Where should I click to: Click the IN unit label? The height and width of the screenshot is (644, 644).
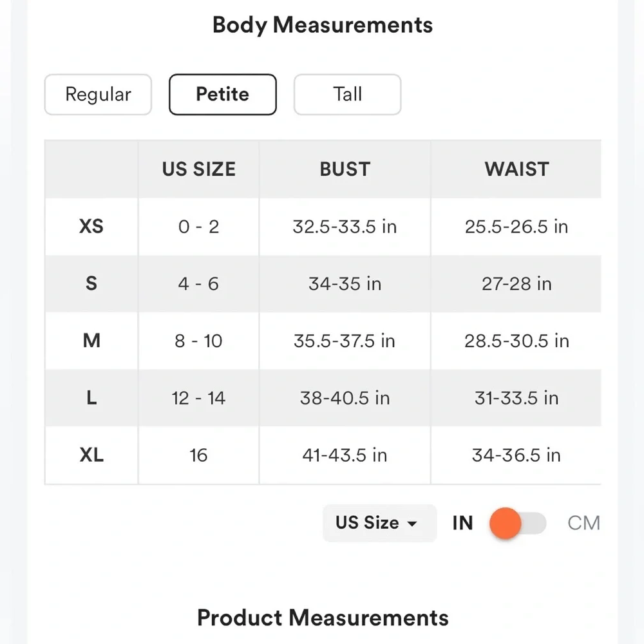(x=462, y=523)
